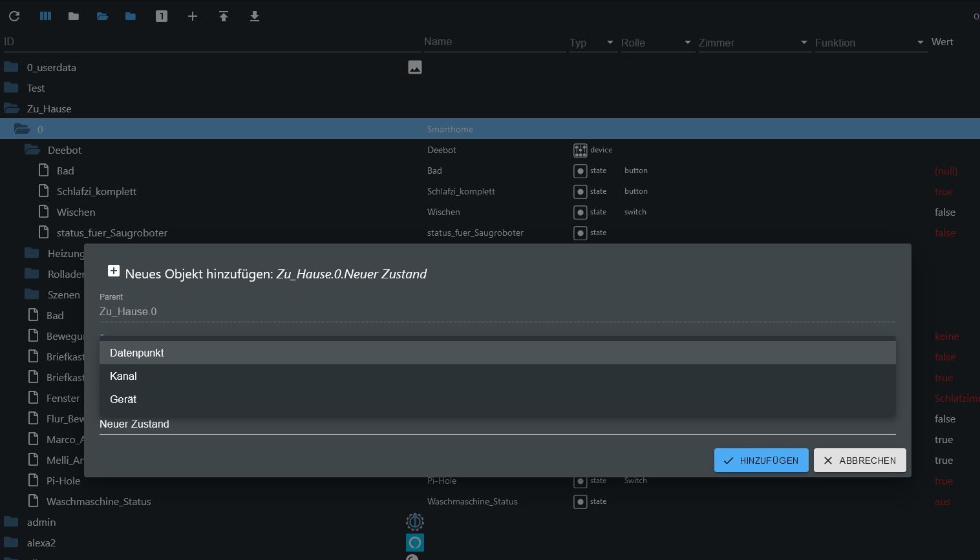Select the Wischen tree row
The width and height of the screenshot is (980, 560).
(490, 212)
